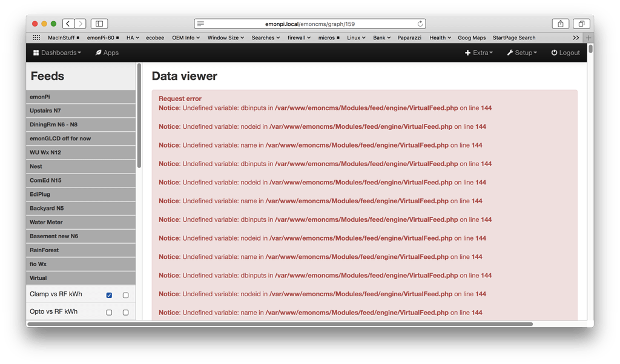Click the Logout power icon
620x364 pixels.
point(554,53)
